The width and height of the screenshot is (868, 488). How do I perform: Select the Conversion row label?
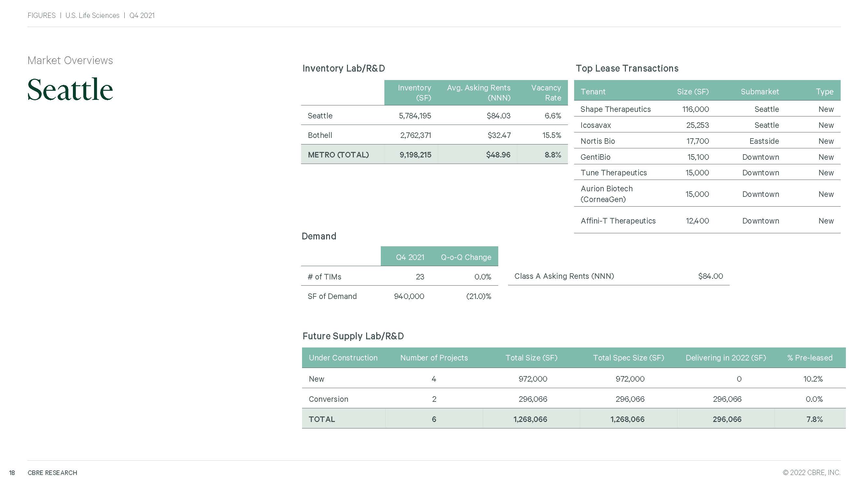click(x=328, y=399)
